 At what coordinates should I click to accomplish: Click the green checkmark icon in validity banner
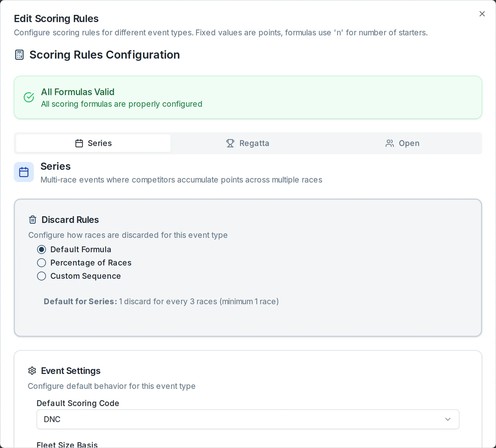29,97
